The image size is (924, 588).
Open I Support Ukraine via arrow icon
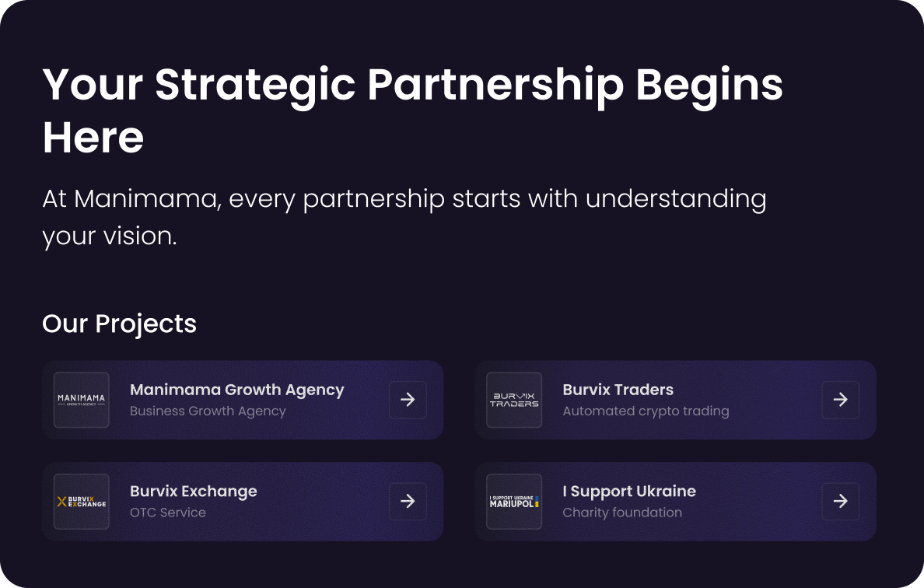840,502
